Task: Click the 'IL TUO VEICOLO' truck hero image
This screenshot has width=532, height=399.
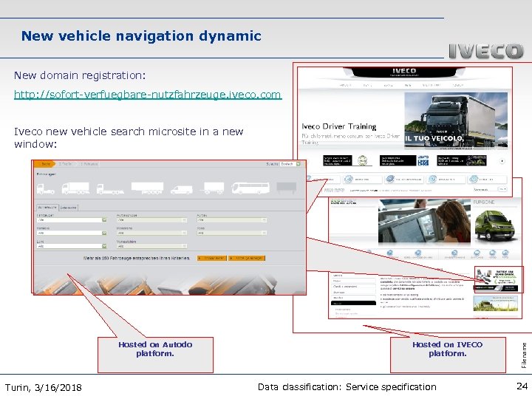Action: [456, 120]
